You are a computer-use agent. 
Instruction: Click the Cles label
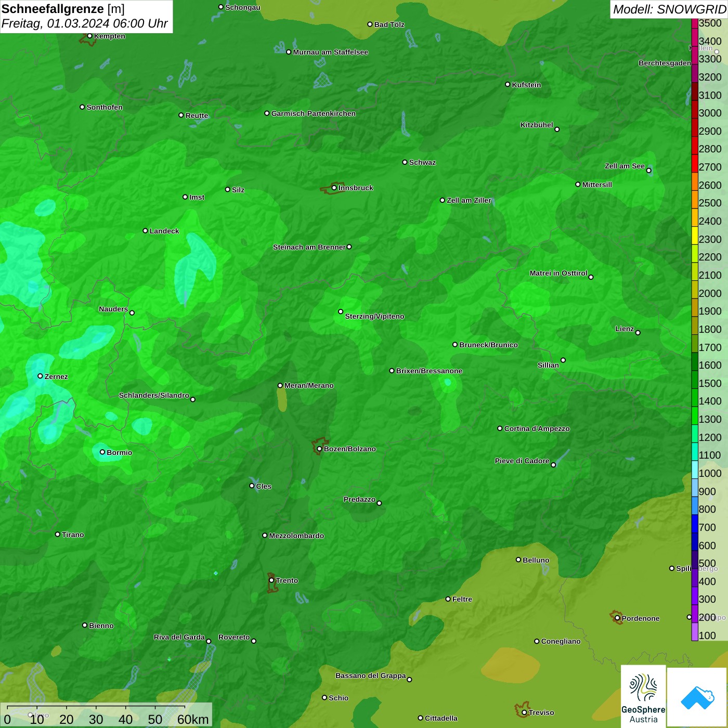pos(264,486)
